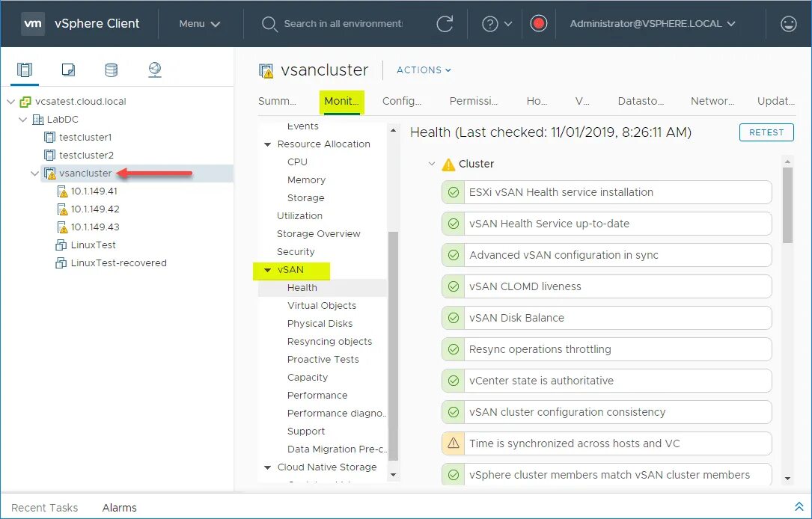Click the search magnifier icon
This screenshot has width=812, height=519.
point(269,23)
